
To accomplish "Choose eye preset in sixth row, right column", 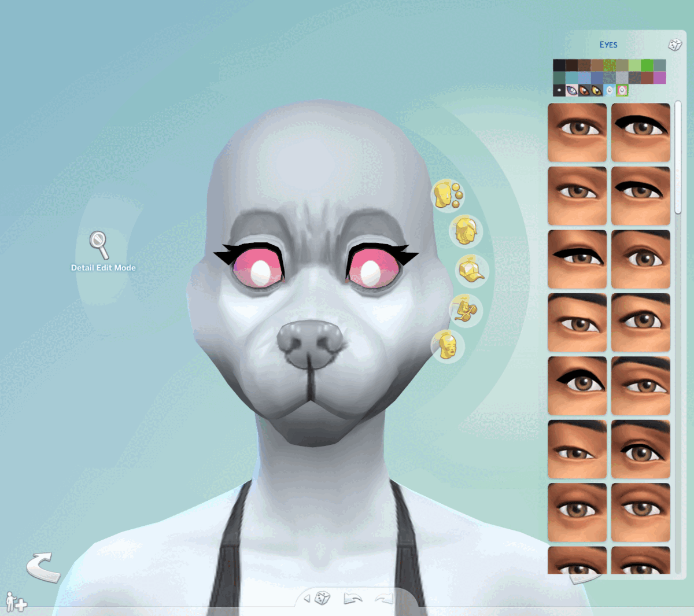I will (x=641, y=449).
